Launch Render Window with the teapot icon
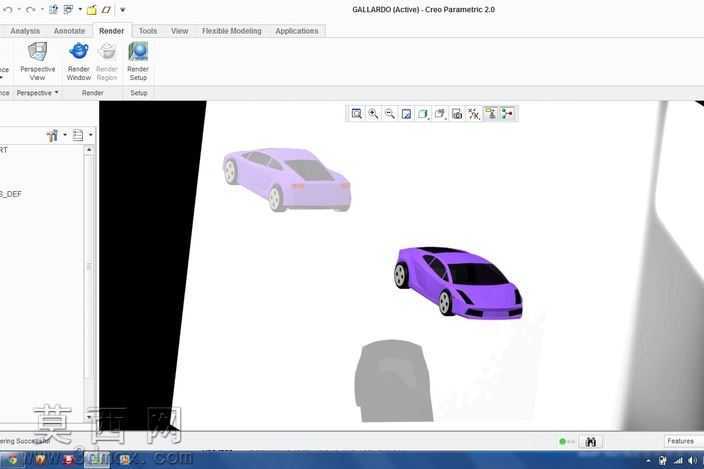This screenshot has width=704, height=469. click(x=79, y=61)
